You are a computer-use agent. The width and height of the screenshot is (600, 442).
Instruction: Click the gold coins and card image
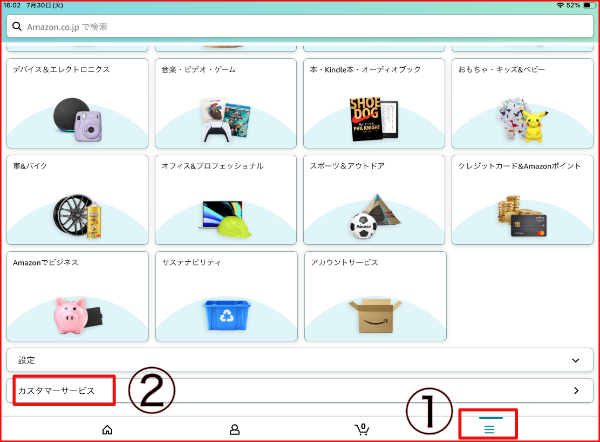click(522, 216)
